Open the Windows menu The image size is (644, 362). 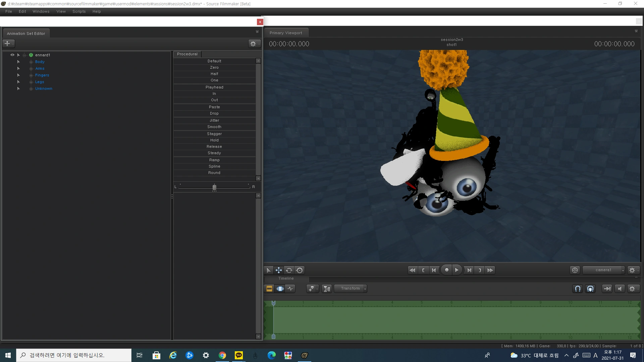point(41,11)
